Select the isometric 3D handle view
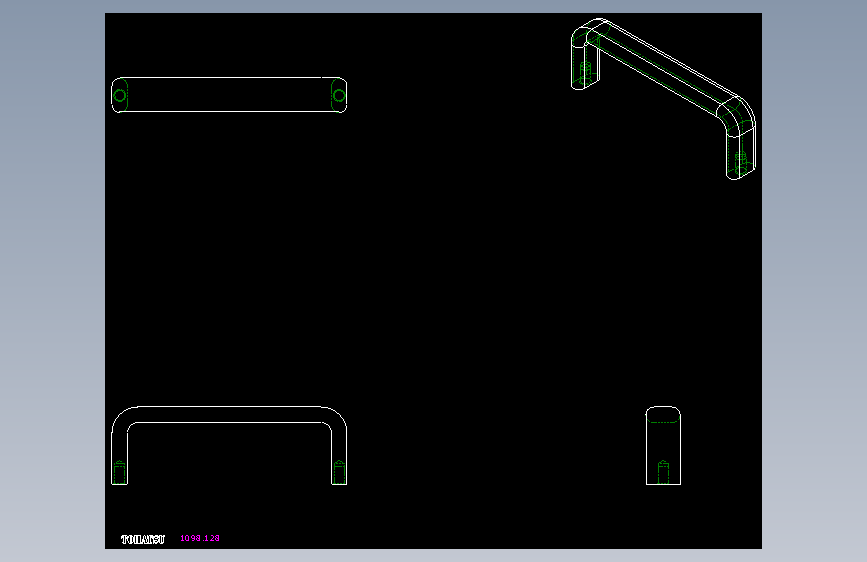 click(663, 99)
